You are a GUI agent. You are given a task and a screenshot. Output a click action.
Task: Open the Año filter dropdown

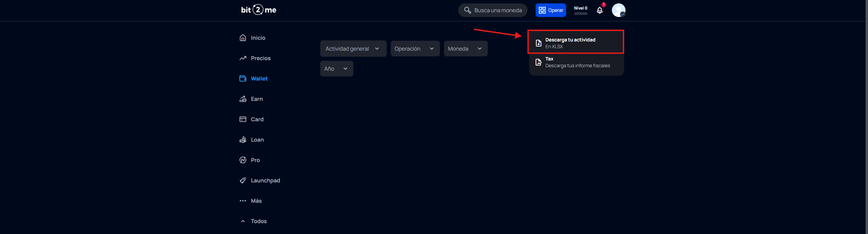(337, 69)
